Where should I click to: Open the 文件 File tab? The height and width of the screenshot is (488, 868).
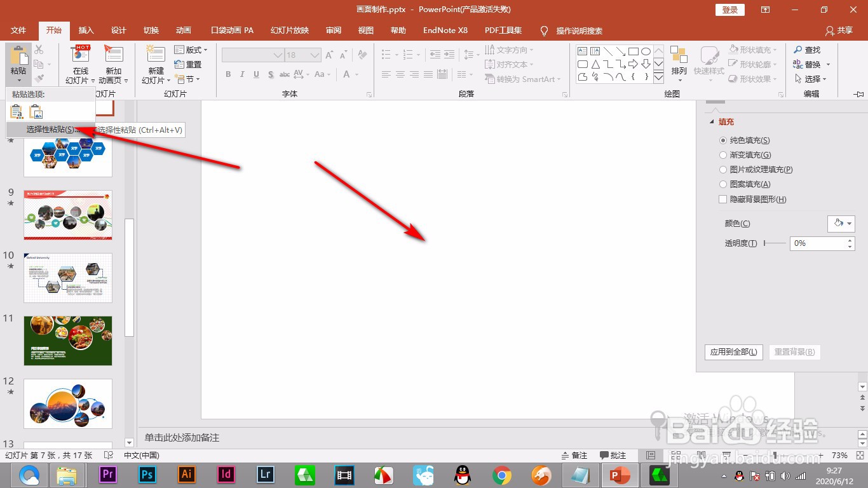(18, 30)
